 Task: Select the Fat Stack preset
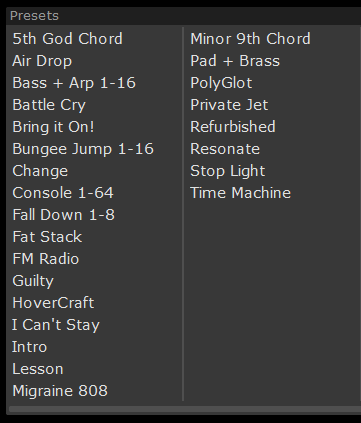47,237
